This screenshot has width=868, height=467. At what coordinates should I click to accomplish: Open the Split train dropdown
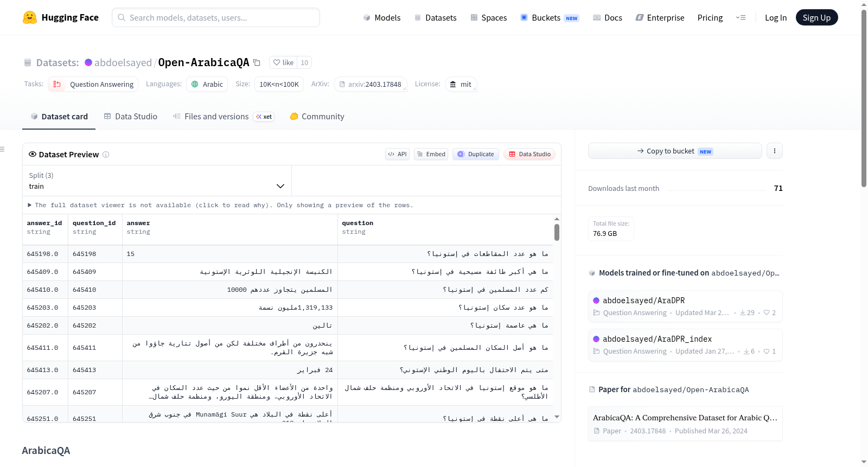[157, 181]
